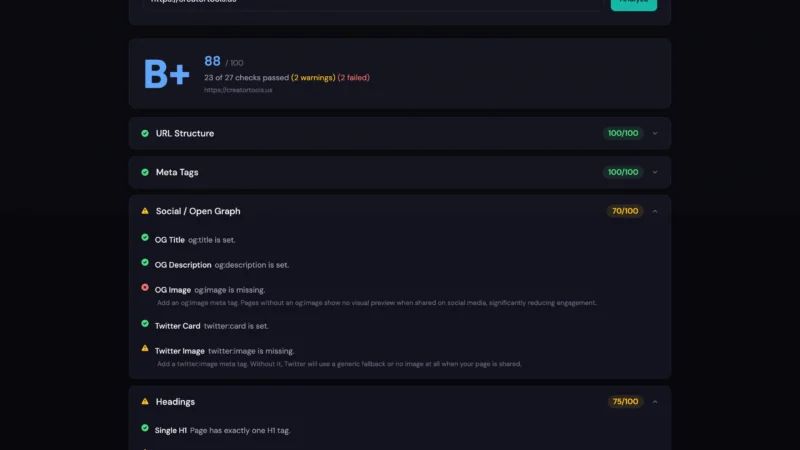
Task: Click the green check beside OG Description
Action: (x=145, y=263)
